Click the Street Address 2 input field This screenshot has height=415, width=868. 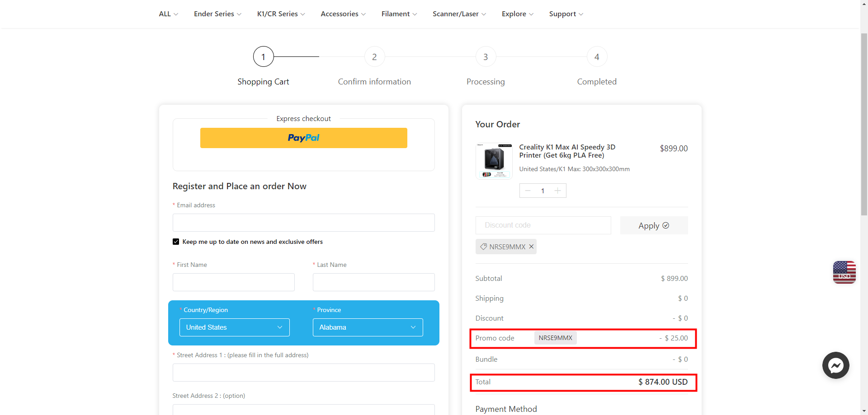tap(303, 410)
